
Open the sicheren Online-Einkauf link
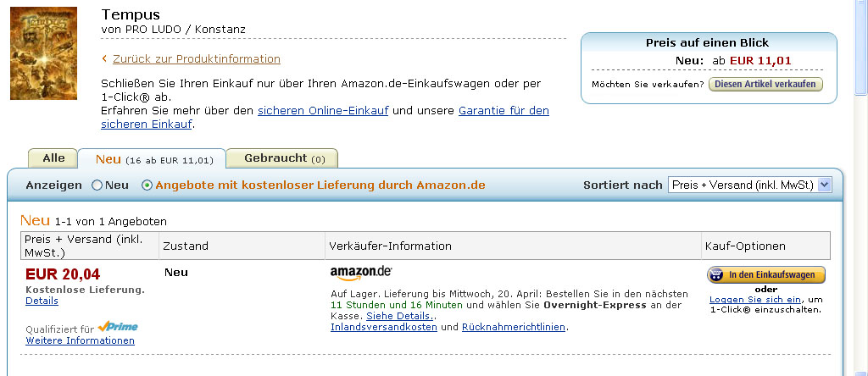point(323,110)
